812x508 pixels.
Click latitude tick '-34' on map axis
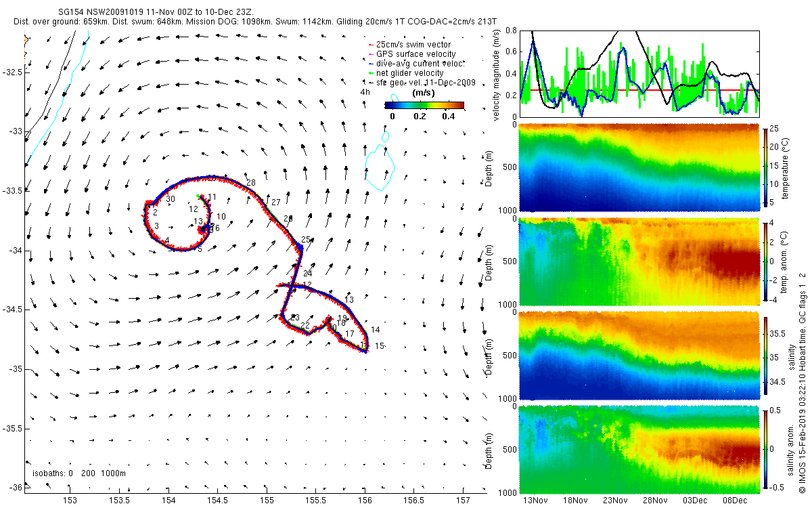15,251
